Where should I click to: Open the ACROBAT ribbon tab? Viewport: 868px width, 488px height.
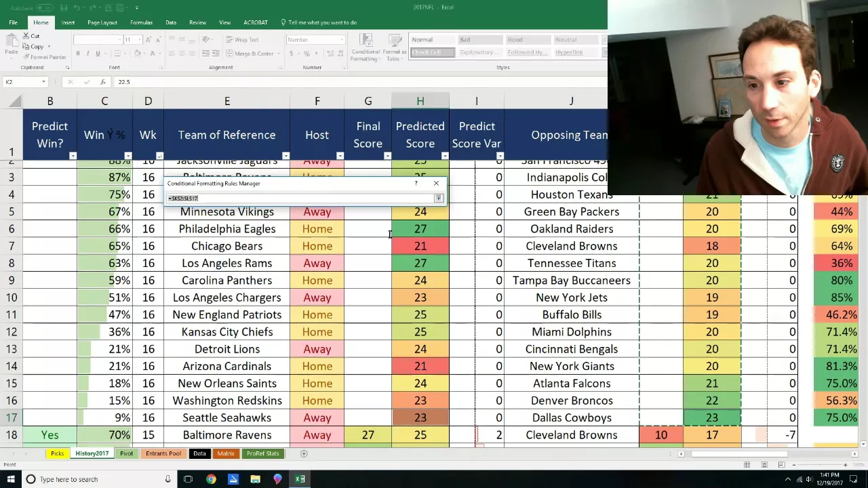256,22
